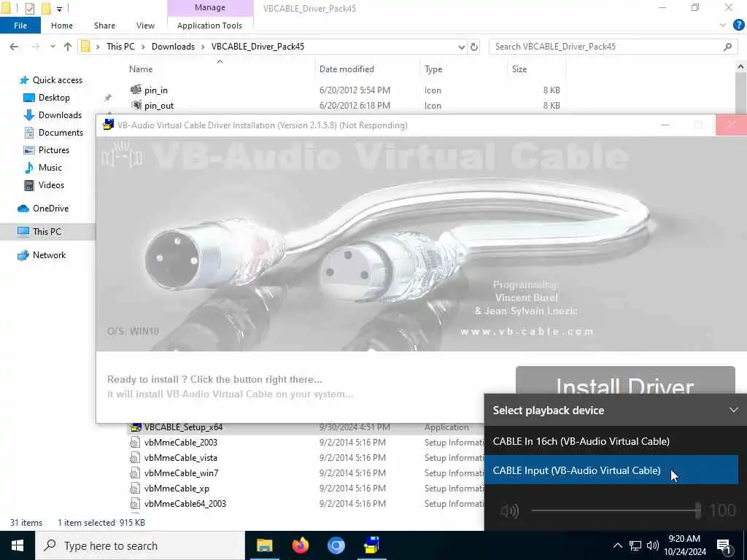Click This PC in the address breadcrumb

pos(120,47)
